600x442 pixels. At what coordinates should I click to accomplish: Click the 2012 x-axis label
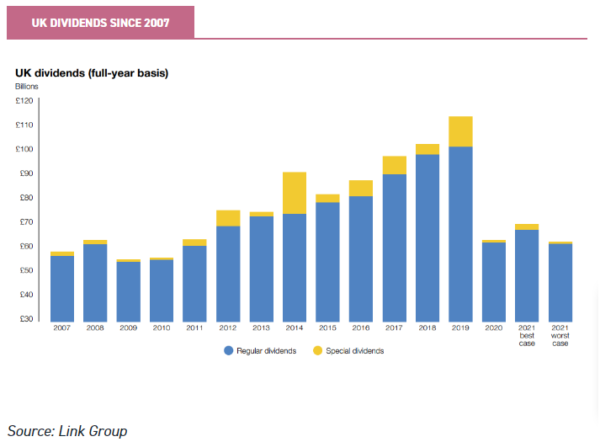[228, 328]
